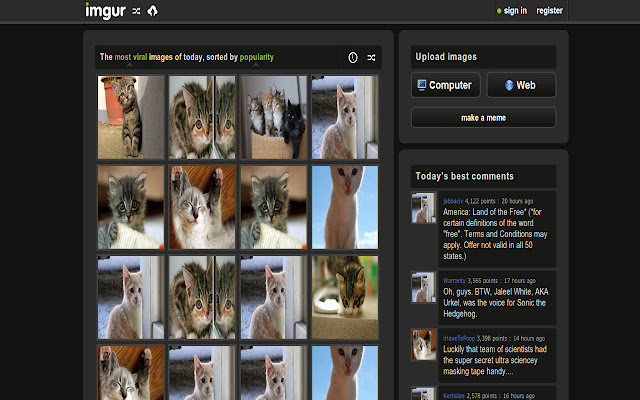Image resolution: width=640 pixels, height=400 pixels.
Task: Click the sign in link
Action: coord(515,11)
